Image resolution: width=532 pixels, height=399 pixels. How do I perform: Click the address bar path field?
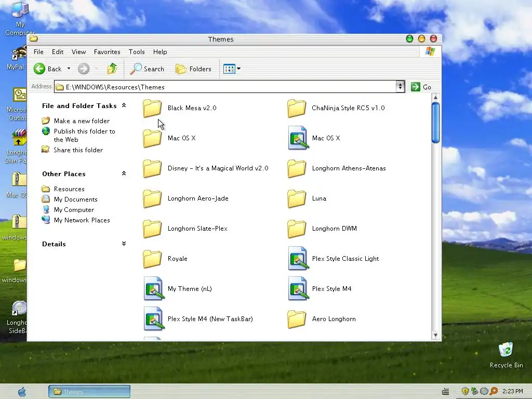pyautogui.click(x=224, y=87)
